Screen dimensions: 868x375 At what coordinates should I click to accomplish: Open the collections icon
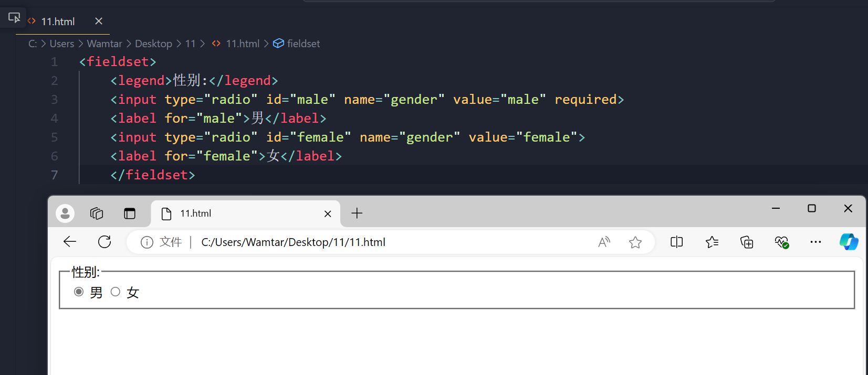pyautogui.click(x=747, y=242)
